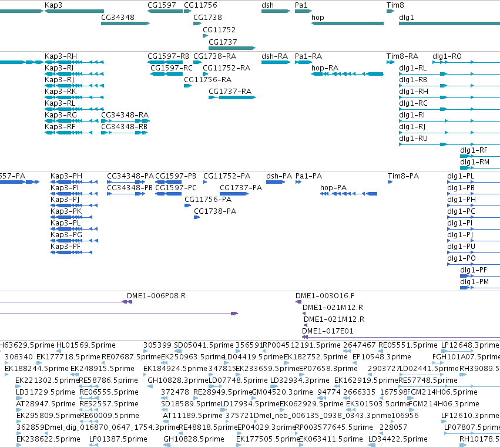Viewport: 500px width, 448px height.
Task: Click transcript CG1597-RC label
Action: coord(172,68)
